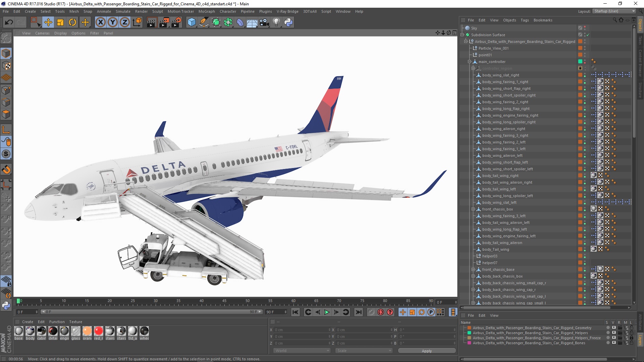Screen dimensions: 644x362
Task: Click the Spline pen tool icon
Action: coord(204,22)
